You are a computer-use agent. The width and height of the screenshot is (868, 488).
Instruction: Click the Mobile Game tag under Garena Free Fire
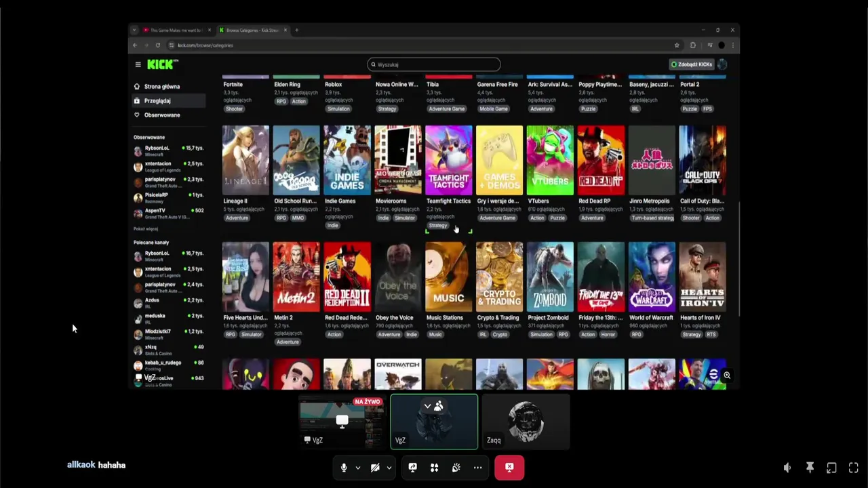click(494, 109)
